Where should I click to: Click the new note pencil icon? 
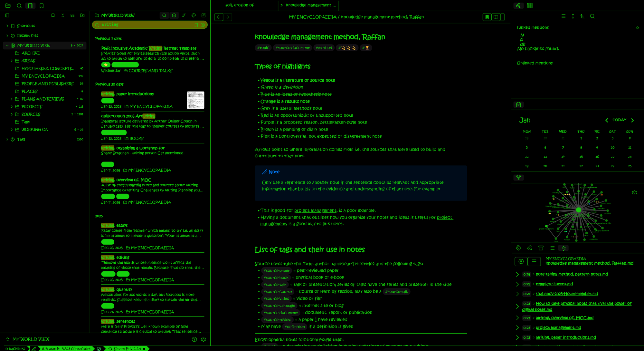(204, 15)
